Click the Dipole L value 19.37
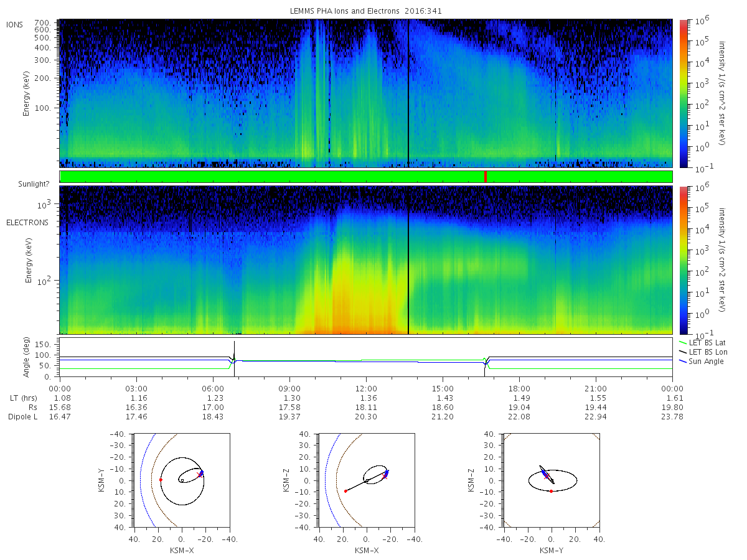 click(289, 417)
